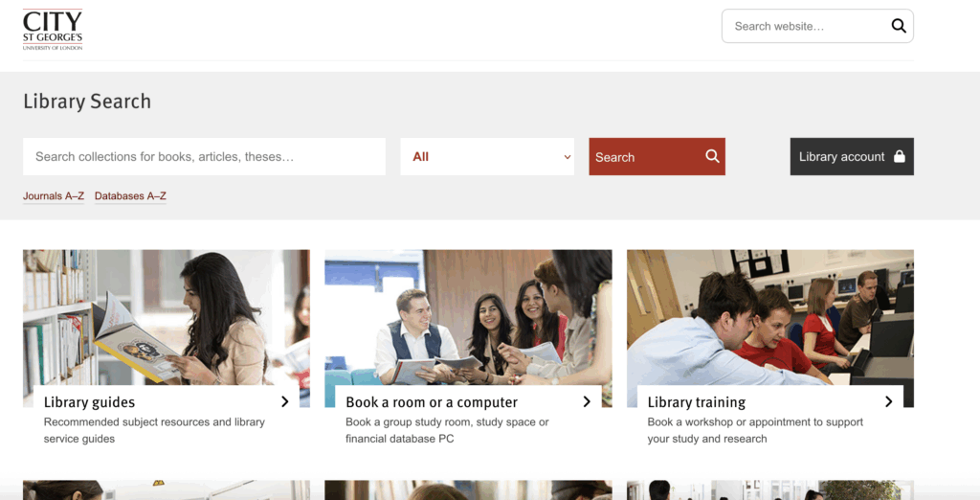Click the magnifier icon in website search box
Image resolution: width=980 pixels, height=500 pixels.
pyautogui.click(x=898, y=27)
